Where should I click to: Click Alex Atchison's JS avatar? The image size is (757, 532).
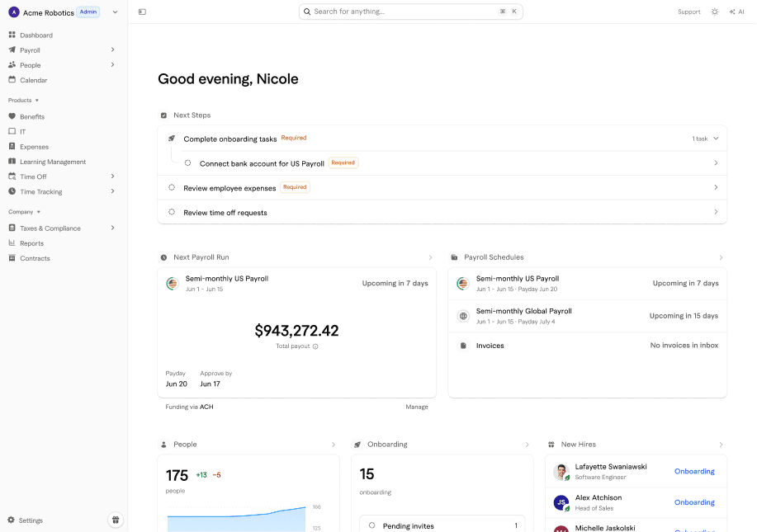point(561,502)
